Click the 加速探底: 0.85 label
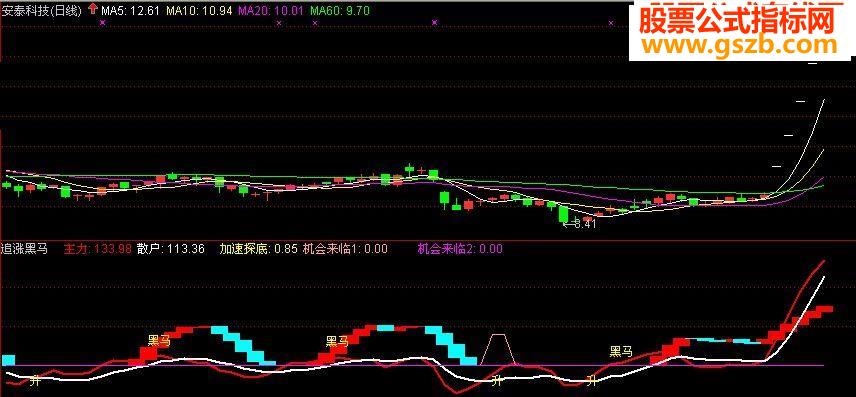Screen dimensions: 856x397 click(258, 249)
